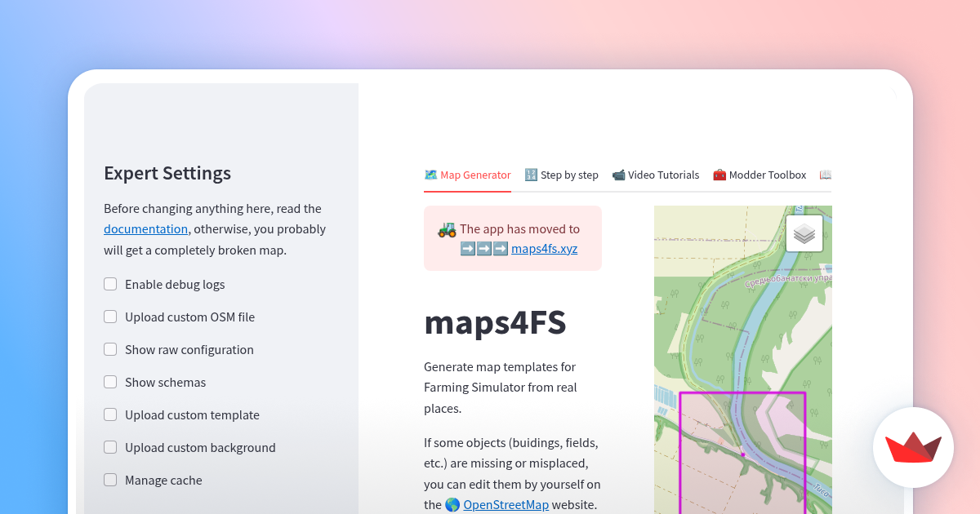Open the red toolbox icon for Modder Toolbox
The image size is (980, 514).
(x=719, y=175)
